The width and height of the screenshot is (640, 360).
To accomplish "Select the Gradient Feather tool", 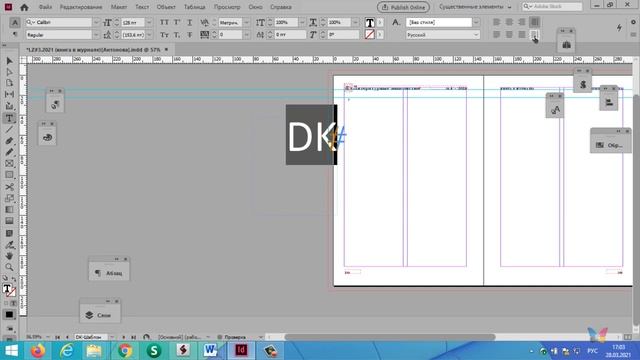I will click(9, 221).
